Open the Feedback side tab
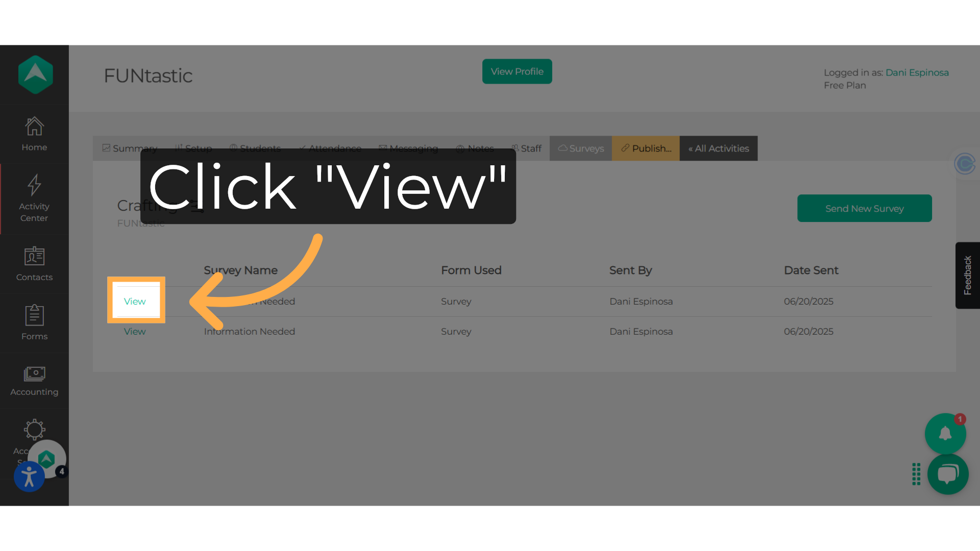Screen dimensions: 980x551 [967, 275]
